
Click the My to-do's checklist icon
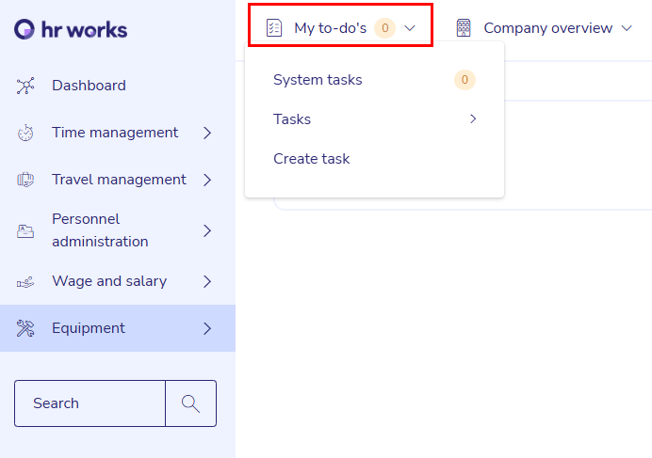click(x=274, y=28)
